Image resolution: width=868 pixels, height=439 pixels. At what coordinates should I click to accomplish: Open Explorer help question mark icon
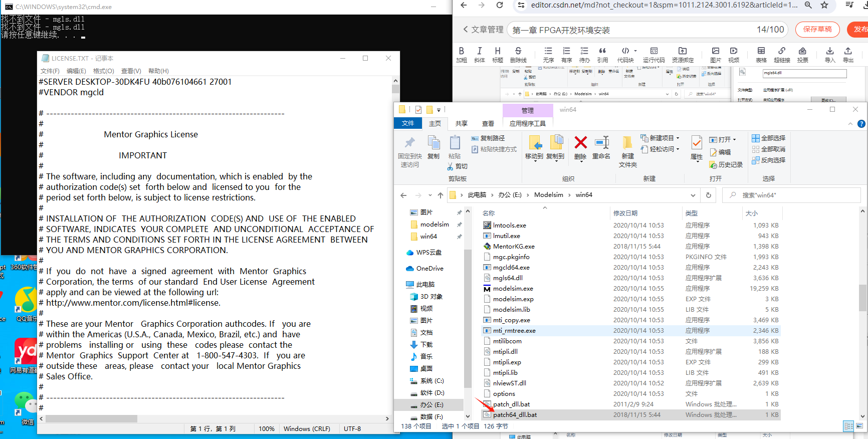tap(861, 124)
